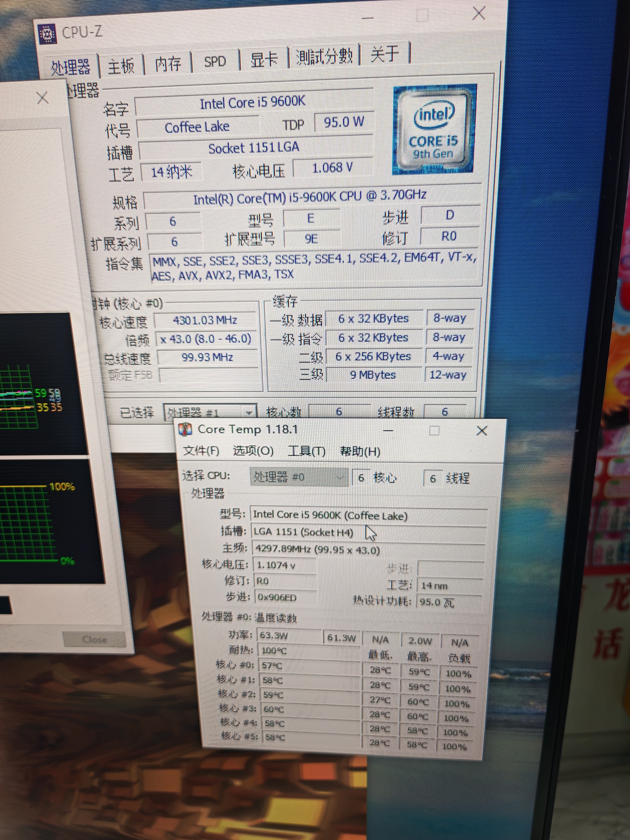Screen dimensions: 630x840
Task: Open the 显卡 tab in CPU-Z
Action: pos(264,59)
